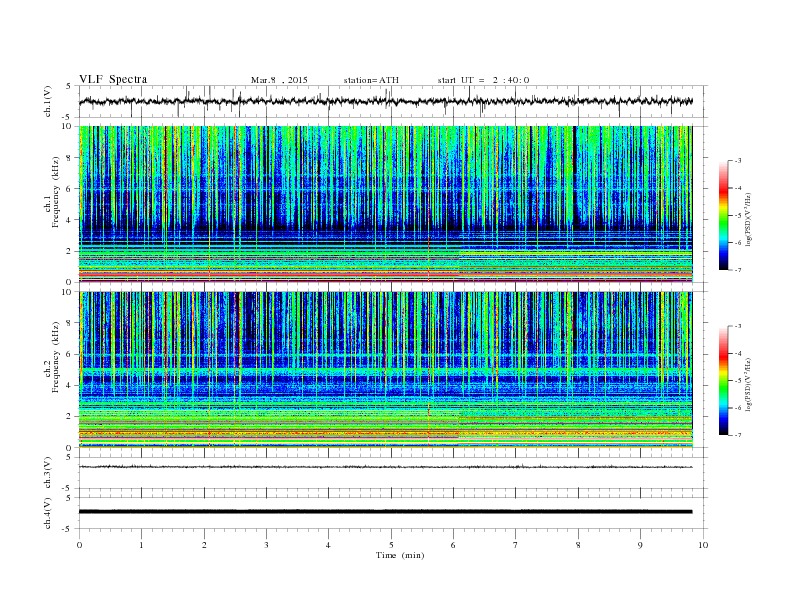Click the ch.2 "Frequency (kHz)" axis label

pos(56,357)
